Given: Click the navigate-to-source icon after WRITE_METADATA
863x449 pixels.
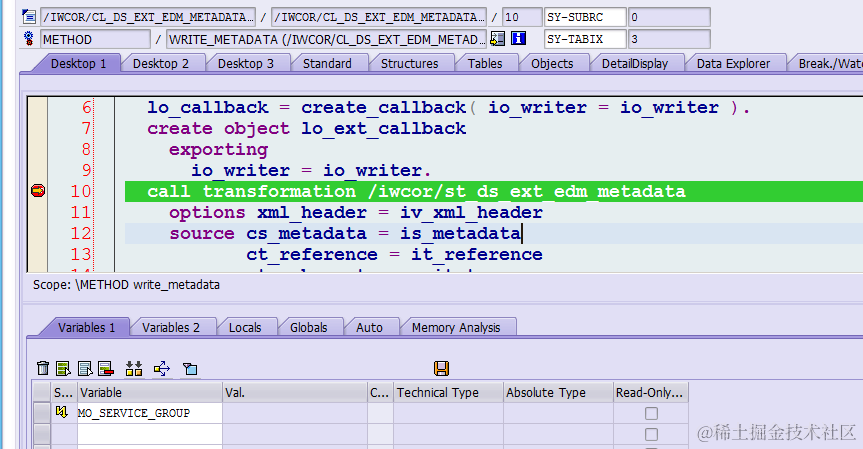Looking at the screenshot, I should (x=498, y=39).
